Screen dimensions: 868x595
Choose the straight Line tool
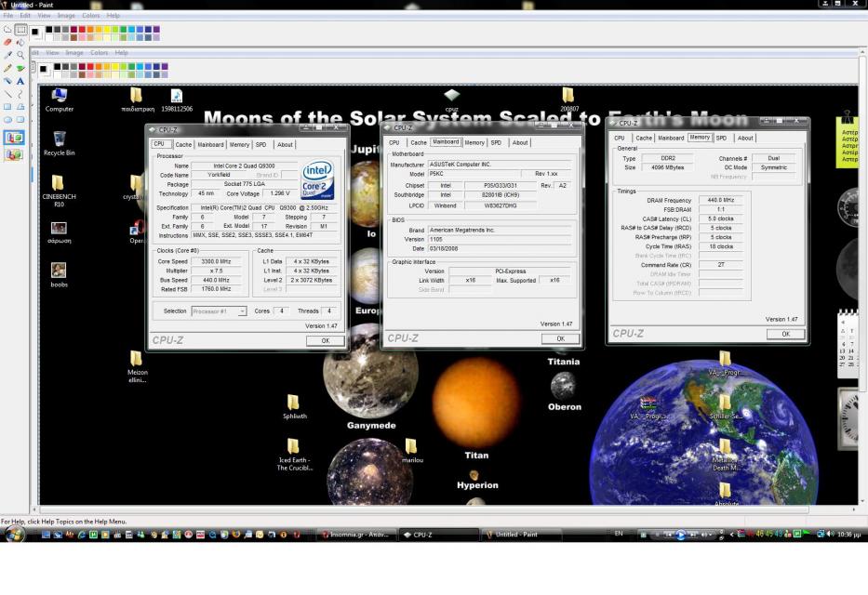pyautogui.click(x=7, y=94)
